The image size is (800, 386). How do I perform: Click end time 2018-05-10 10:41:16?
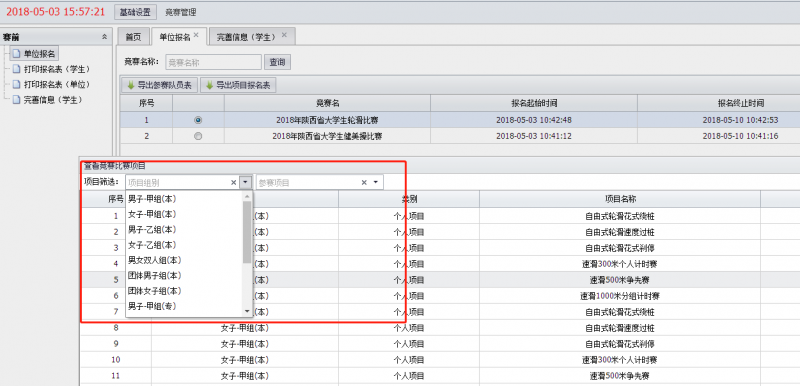point(740,136)
